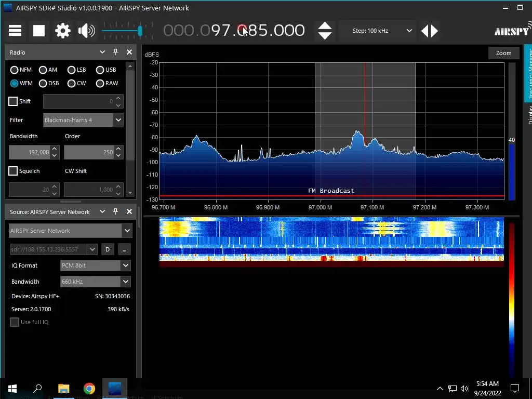Open the Windows Start menu
532x399 pixels.
12,389
